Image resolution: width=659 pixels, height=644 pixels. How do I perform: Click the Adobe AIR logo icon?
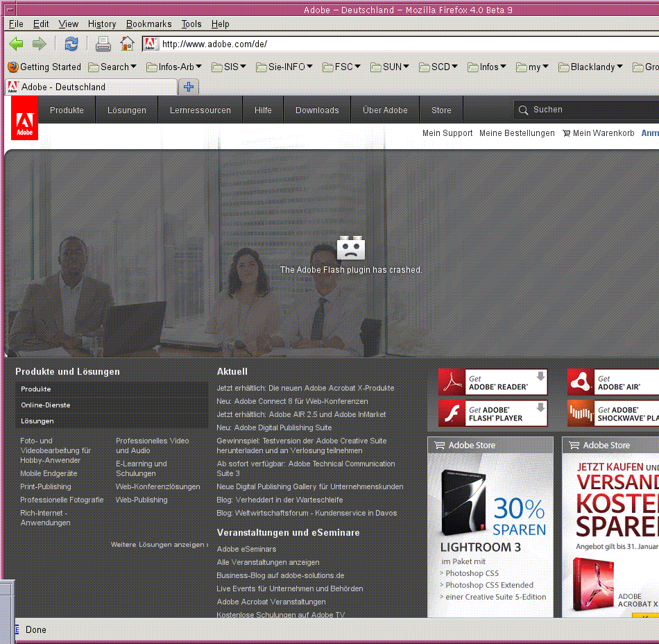(581, 382)
